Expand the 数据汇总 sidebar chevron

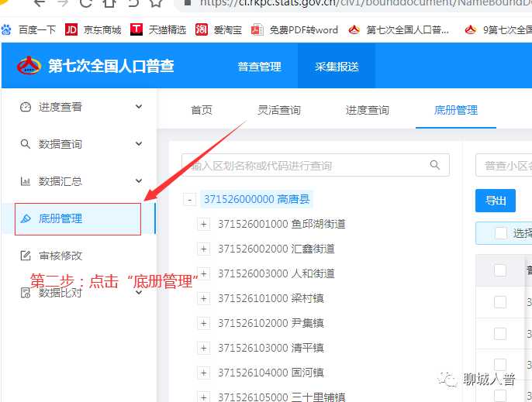tap(139, 181)
